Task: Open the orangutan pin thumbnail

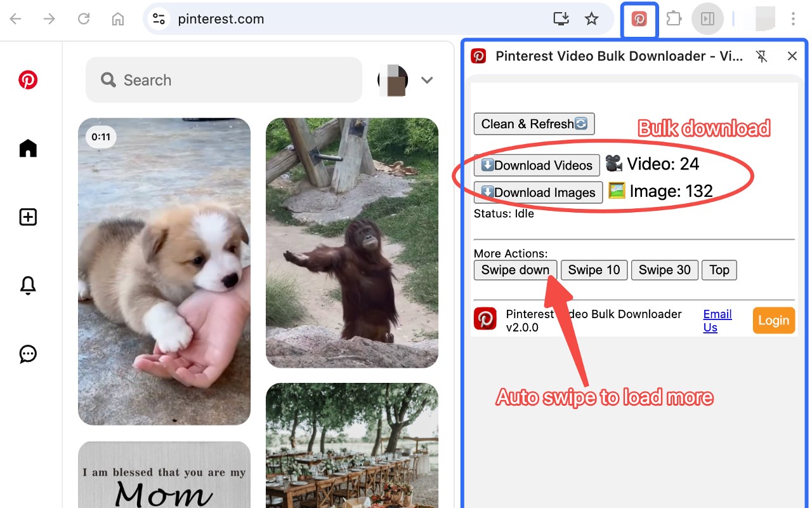Action: tap(352, 243)
